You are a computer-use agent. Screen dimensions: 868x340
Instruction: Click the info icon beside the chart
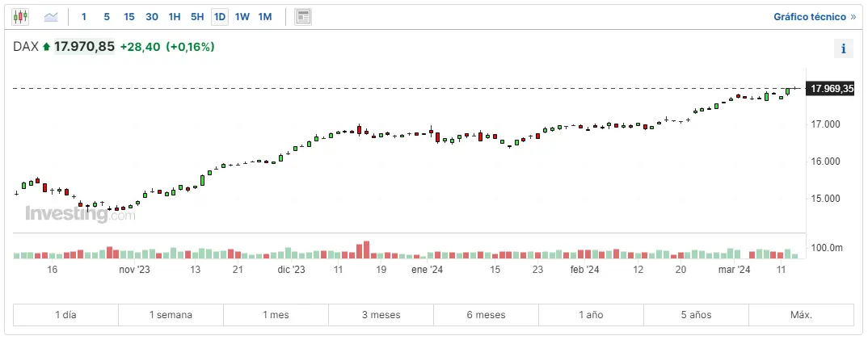(843, 48)
